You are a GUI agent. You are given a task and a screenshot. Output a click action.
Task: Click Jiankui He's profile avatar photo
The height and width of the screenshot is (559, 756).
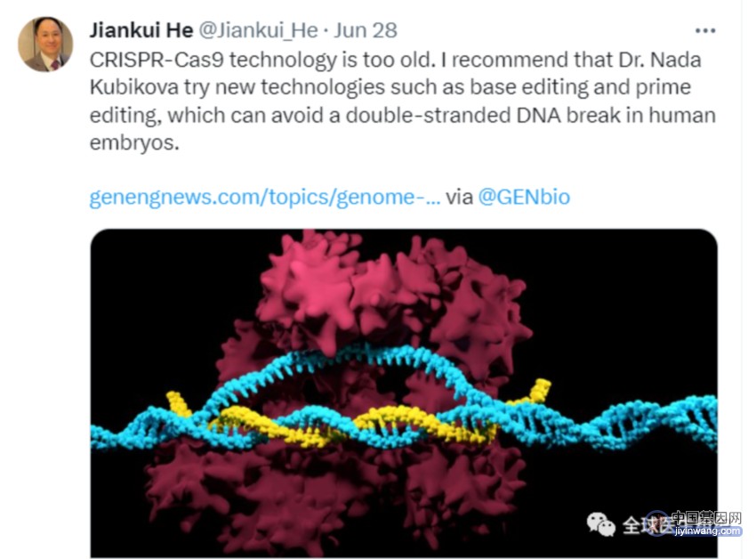tap(45, 44)
